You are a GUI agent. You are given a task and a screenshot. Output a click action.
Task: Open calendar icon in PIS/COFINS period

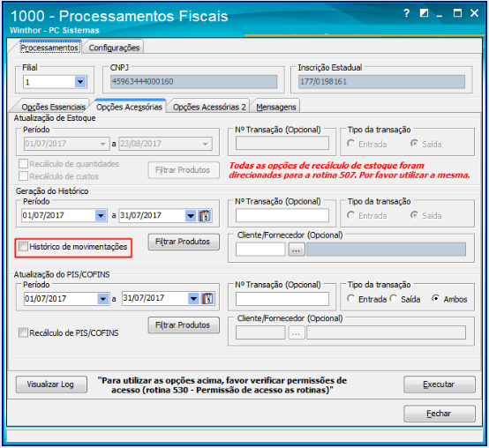207,298
